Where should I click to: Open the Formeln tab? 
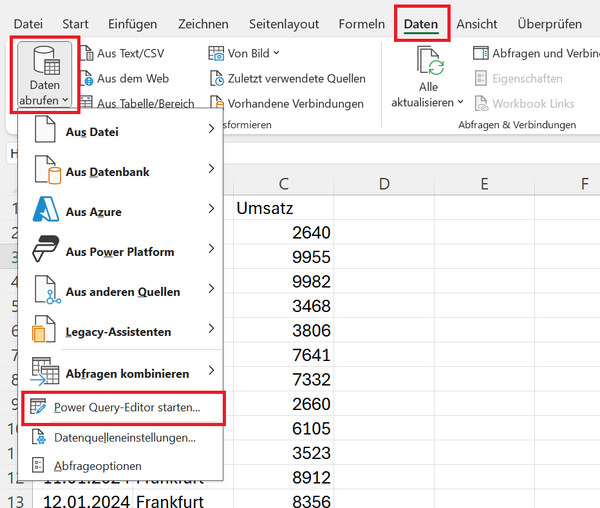pyautogui.click(x=362, y=24)
